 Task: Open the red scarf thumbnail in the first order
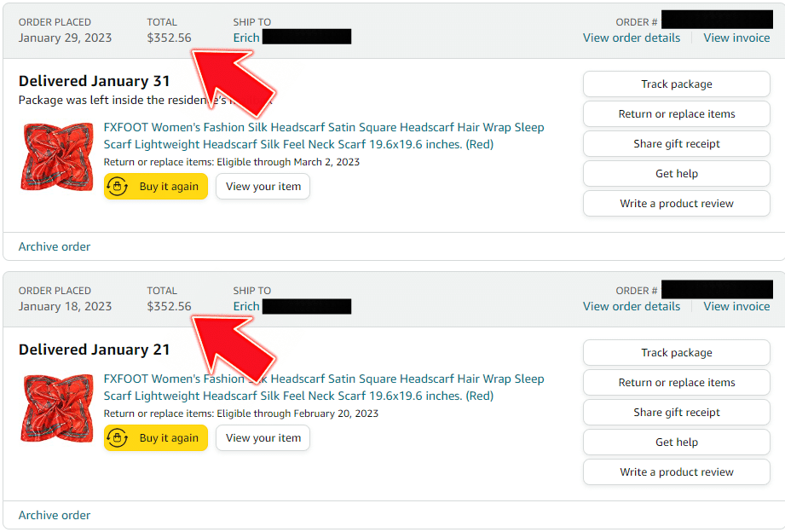click(x=56, y=157)
